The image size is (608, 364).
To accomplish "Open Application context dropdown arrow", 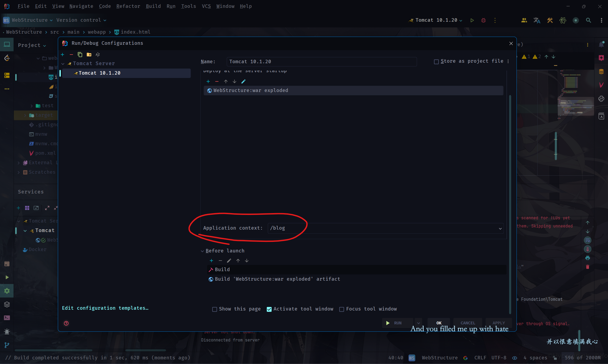I will tap(500, 228).
